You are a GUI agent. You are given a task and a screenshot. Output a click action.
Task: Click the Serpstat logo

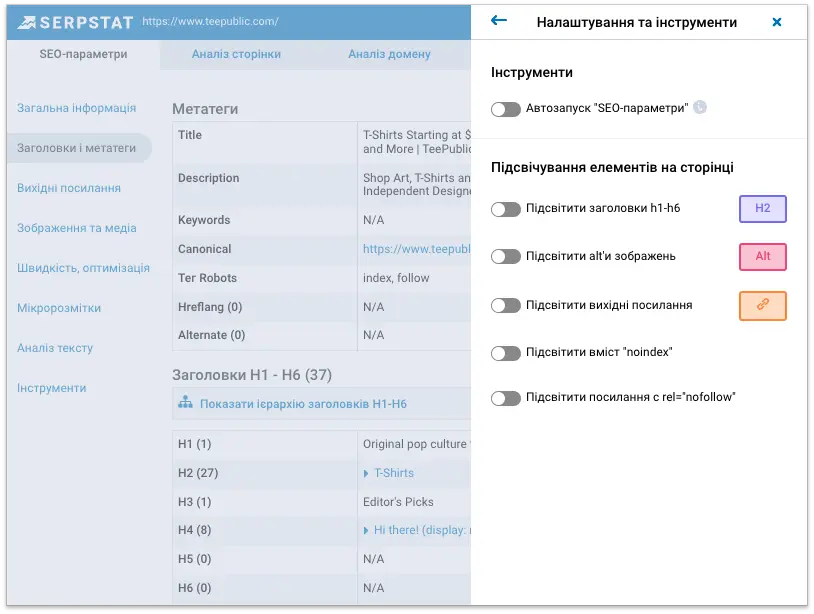click(x=74, y=21)
